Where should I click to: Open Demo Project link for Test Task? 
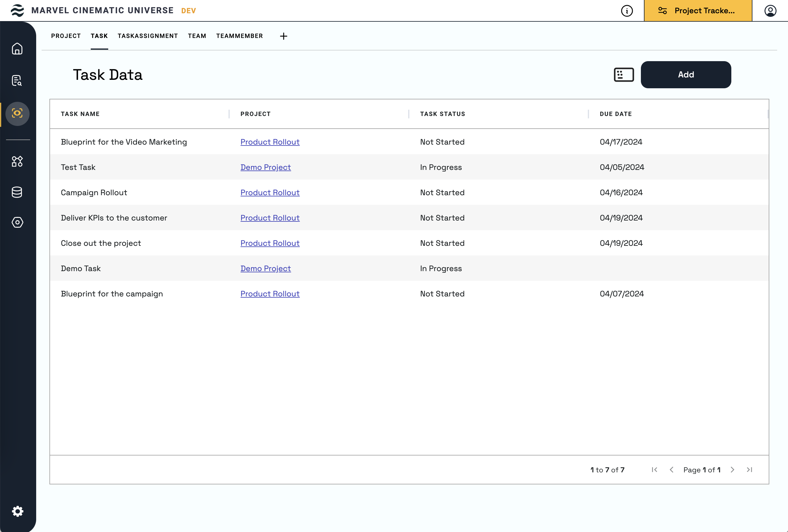click(266, 167)
